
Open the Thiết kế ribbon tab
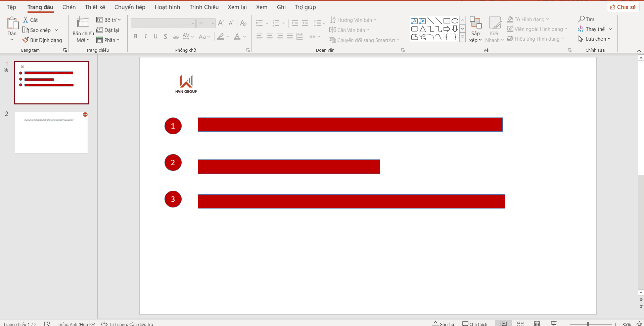95,7
